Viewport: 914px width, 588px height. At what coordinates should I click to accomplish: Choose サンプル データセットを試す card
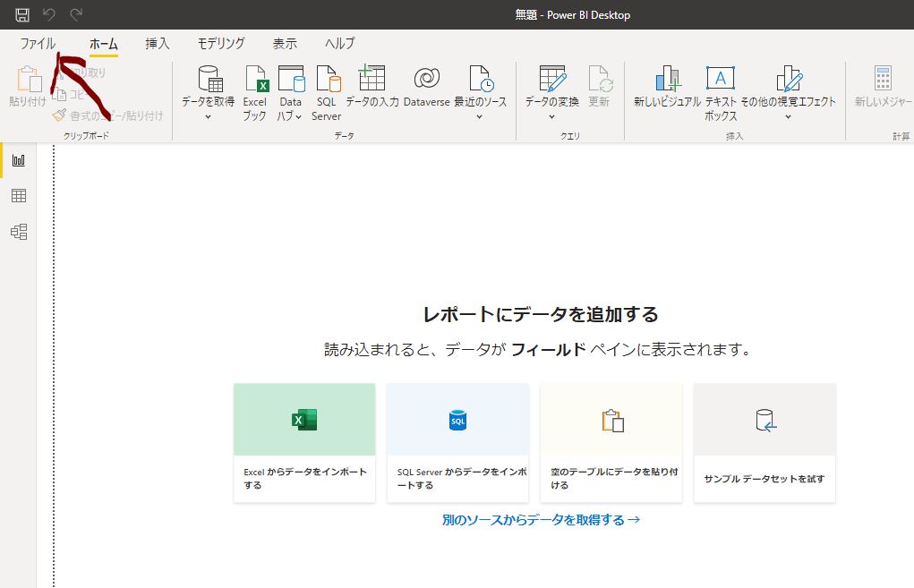point(765,442)
